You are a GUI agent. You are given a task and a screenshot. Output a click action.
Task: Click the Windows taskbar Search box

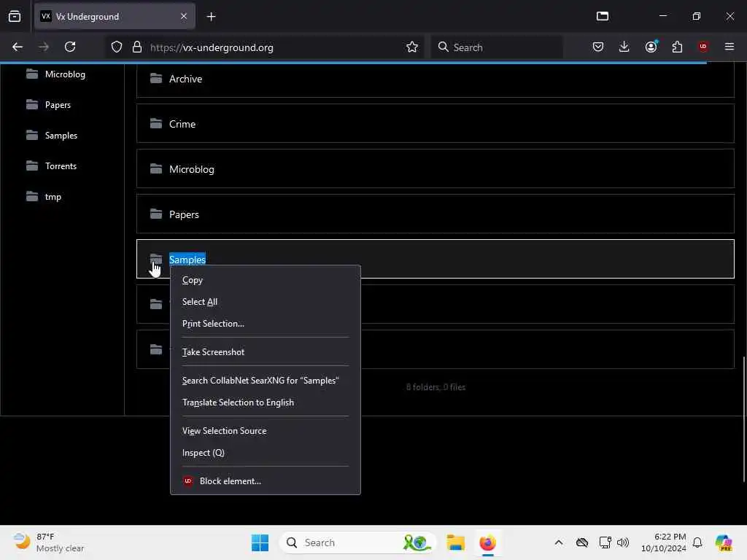click(357, 542)
